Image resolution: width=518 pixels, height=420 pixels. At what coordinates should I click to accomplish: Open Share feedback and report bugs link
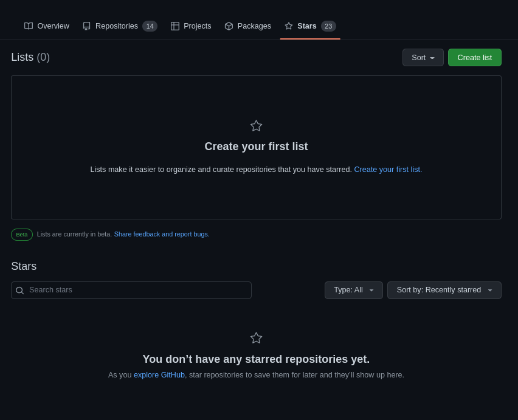coord(162,234)
